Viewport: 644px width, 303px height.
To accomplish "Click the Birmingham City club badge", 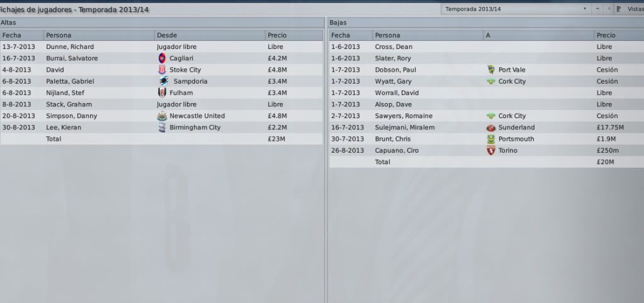I will click(162, 128).
